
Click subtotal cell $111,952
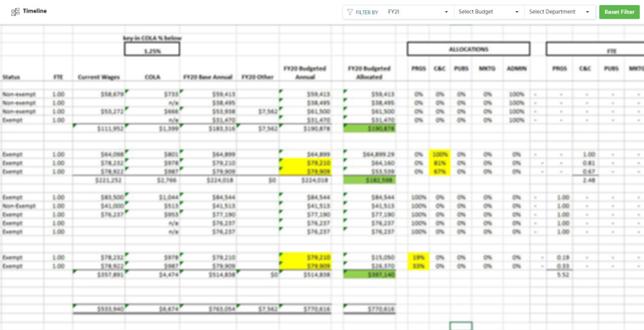coord(99,129)
